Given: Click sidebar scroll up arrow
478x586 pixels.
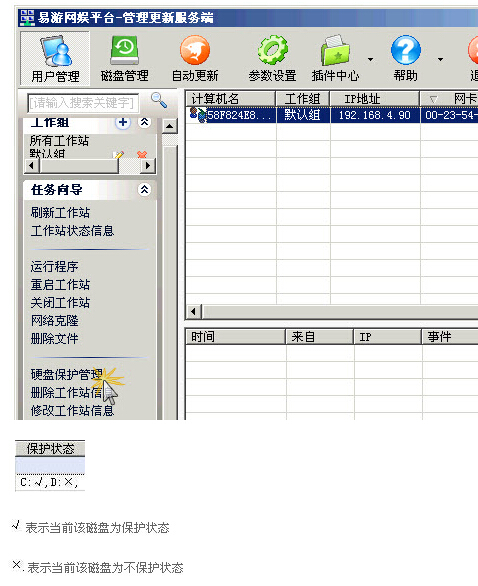Looking at the screenshot, I should click(x=170, y=127).
